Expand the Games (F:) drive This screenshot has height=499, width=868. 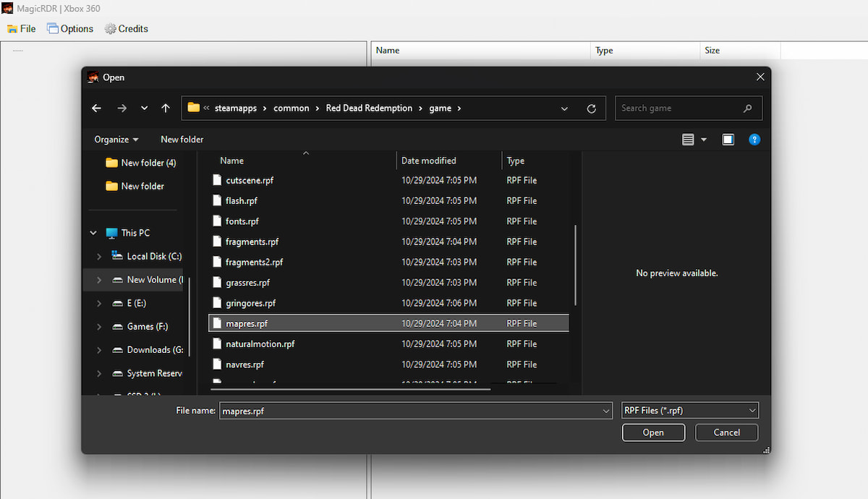98,326
